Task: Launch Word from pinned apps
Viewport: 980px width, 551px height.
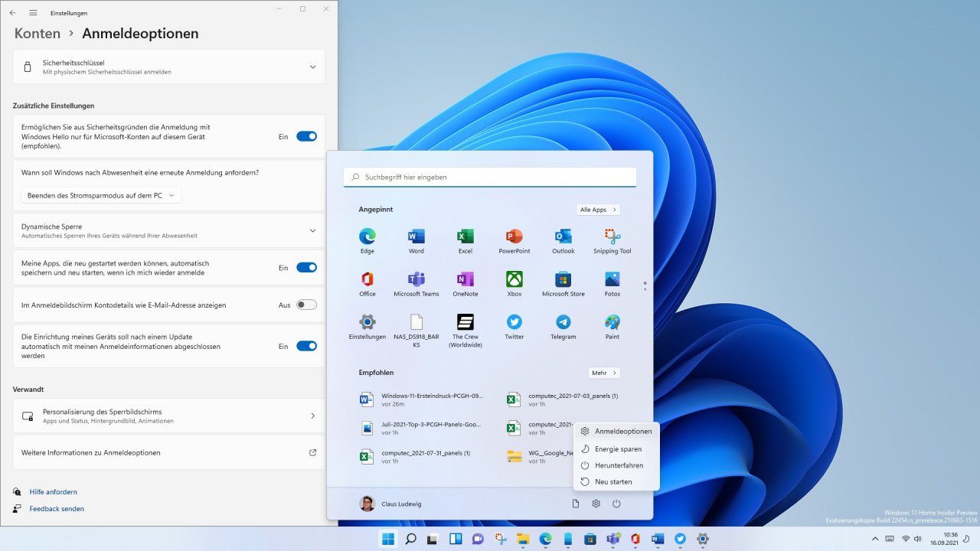Action: (x=416, y=240)
